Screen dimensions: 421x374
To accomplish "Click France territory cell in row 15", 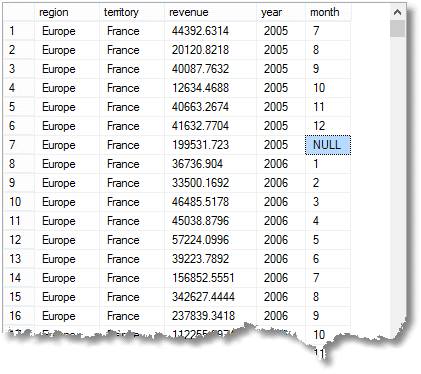I will 132,297.
